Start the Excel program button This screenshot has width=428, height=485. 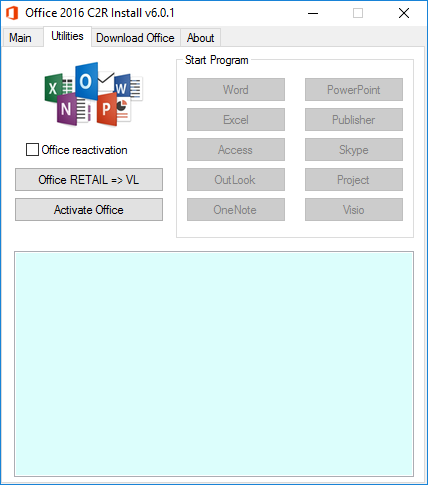pyautogui.click(x=236, y=120)
